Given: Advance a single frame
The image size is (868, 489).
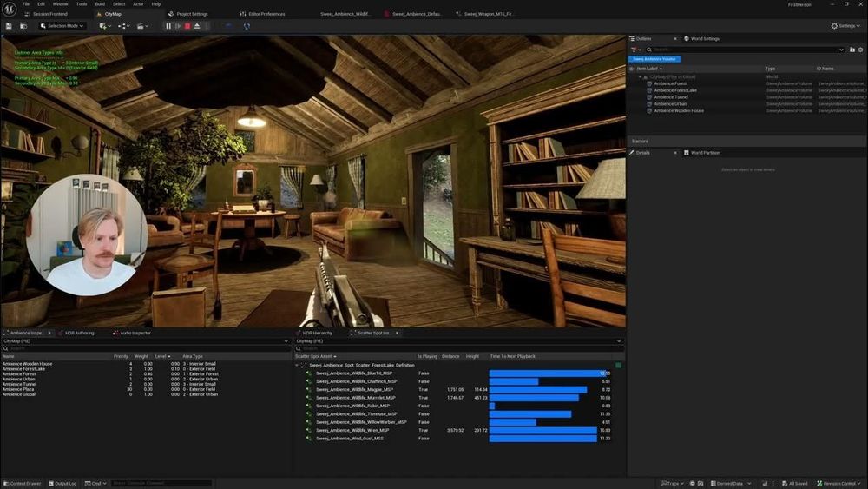Looking at the screenshot, I should click(x=178, y=26).
